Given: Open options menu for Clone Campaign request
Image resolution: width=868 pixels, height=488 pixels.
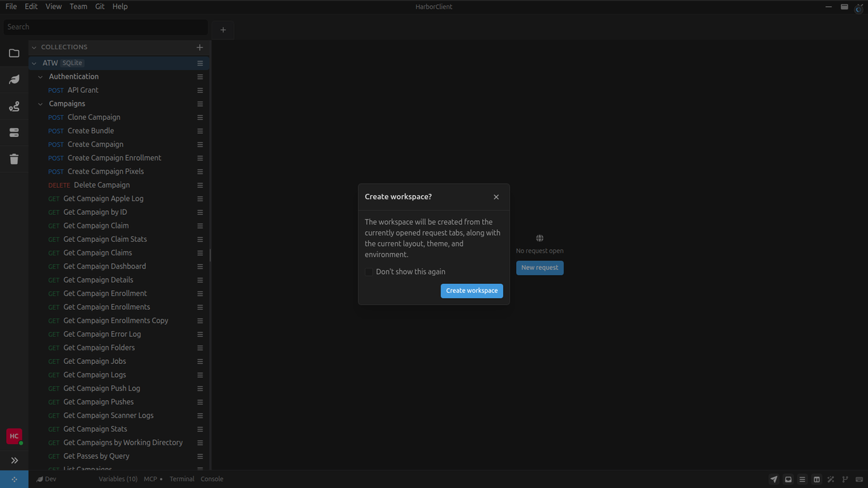Looking at the screenshot, I should tap(200, 117).
